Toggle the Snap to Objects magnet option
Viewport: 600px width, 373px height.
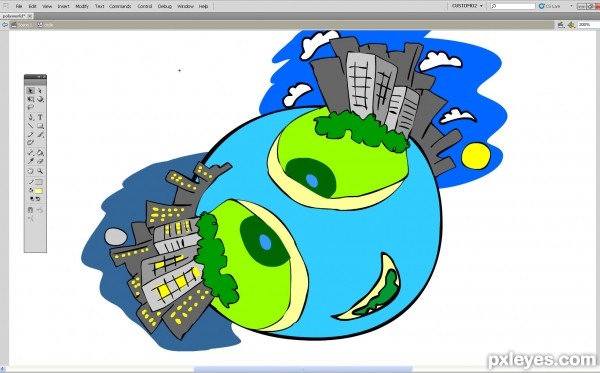[x=31, y=210]
